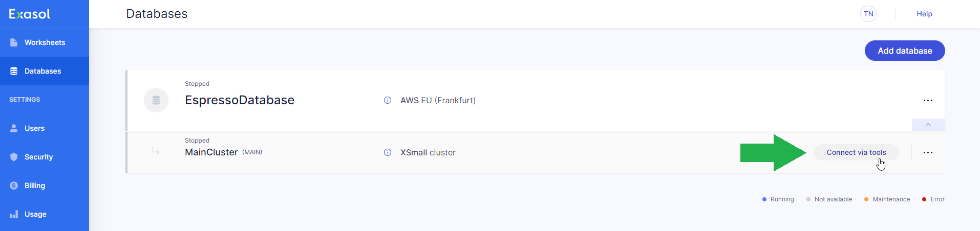Show info for AWS EU (Frankfurt)
Screen dimensions: 980x231
click(x=388, y=100)
